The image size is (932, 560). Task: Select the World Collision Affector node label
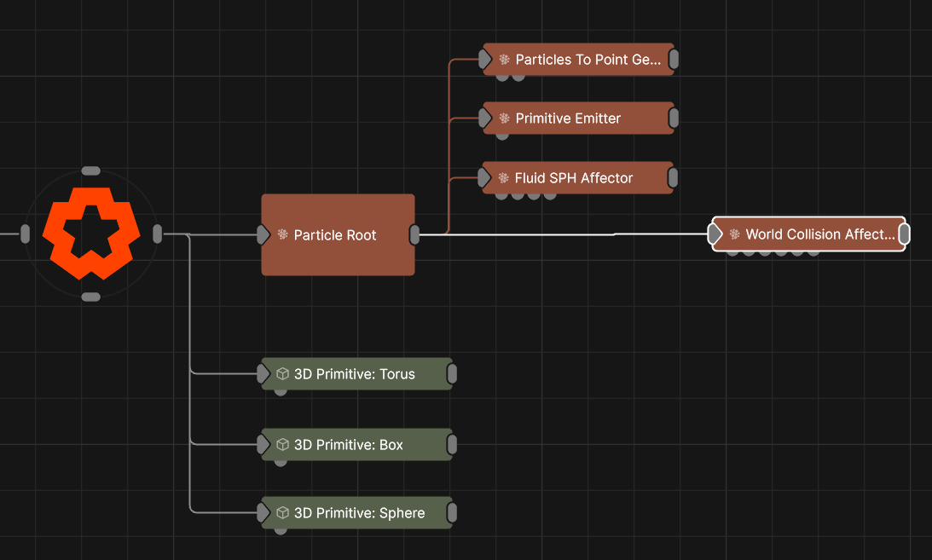(x=819, y=234)
